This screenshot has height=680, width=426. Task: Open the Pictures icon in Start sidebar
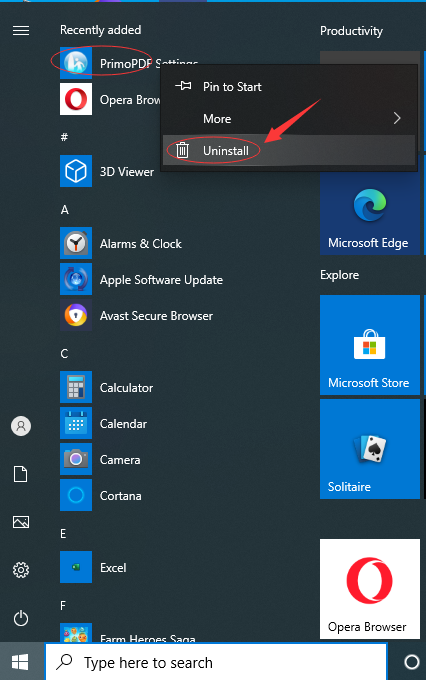click(x=21, y=522)
